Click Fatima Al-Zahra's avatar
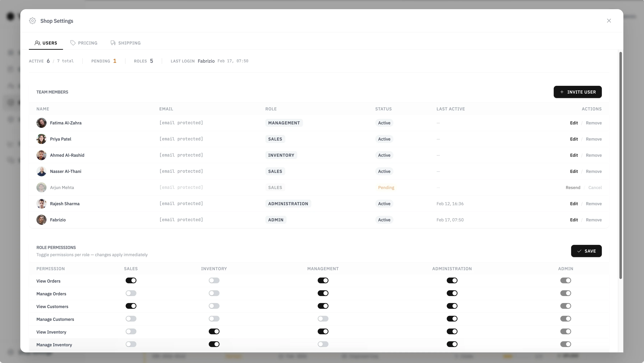The width and height of the screenshot is (644, 363). 41,123
